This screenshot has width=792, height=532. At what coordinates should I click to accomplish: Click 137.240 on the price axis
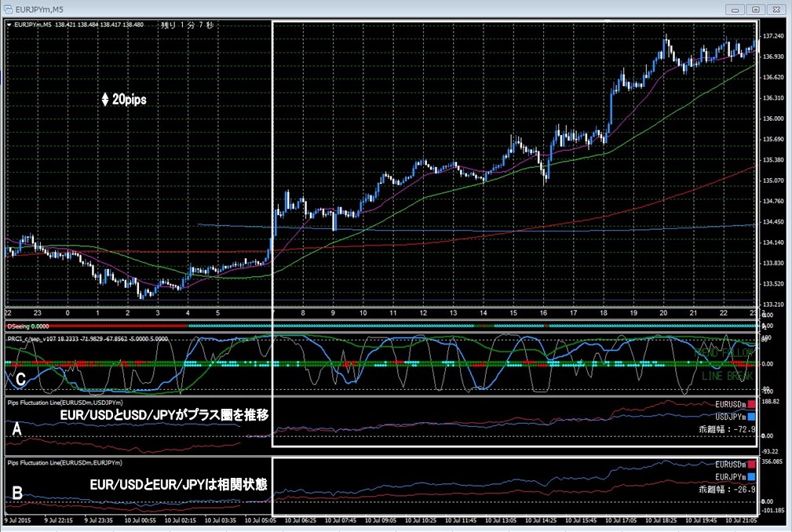pyautogui.click(x=773, y=36)
